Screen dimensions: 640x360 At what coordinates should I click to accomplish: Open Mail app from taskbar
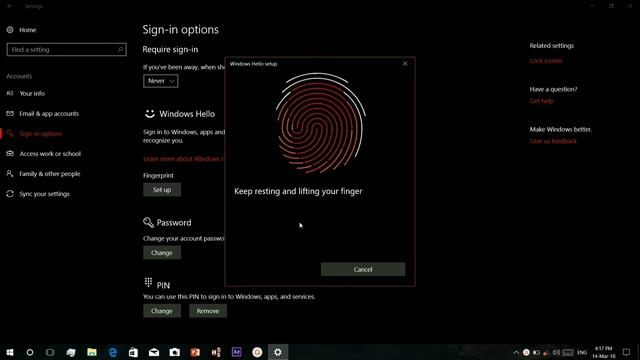click(x=154, y=352)
